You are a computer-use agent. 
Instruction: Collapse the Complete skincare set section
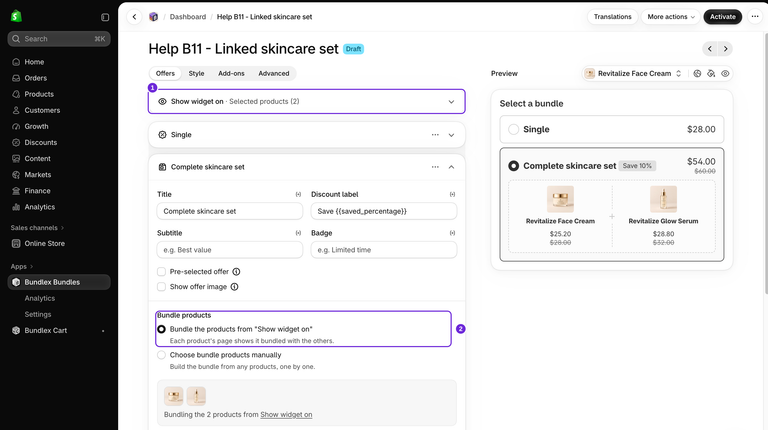451,167
